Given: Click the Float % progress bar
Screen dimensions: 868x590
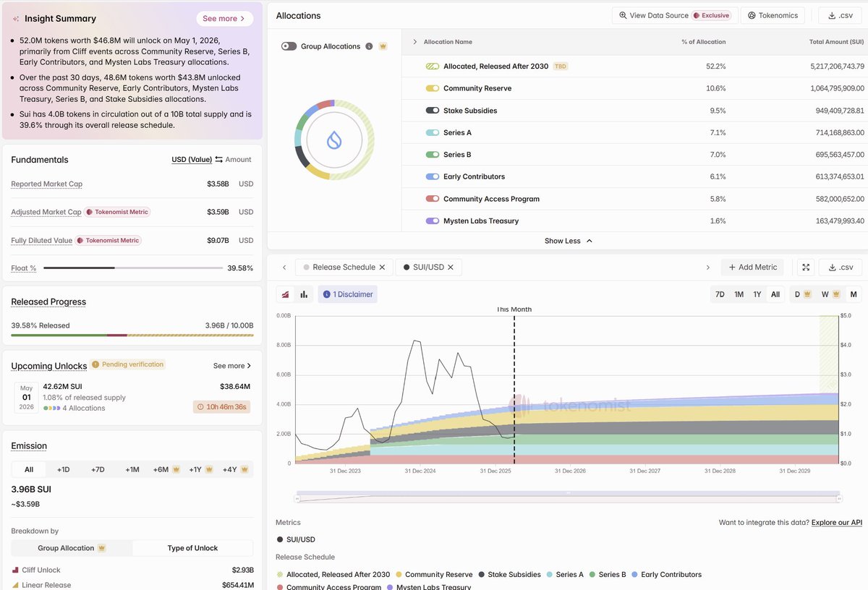Looking at the screenshot, I should click(x=132, y=268).
